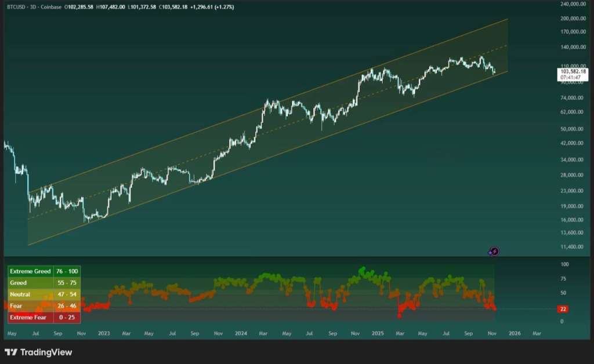Click the 2025 label on time axis
The height and width of the screenshot is (364, 594).
(x=378, y=334)
